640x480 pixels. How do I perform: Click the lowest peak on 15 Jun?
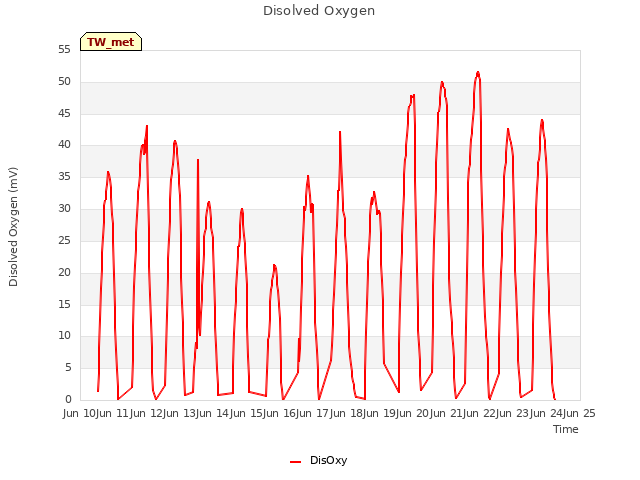click(274, 266)
